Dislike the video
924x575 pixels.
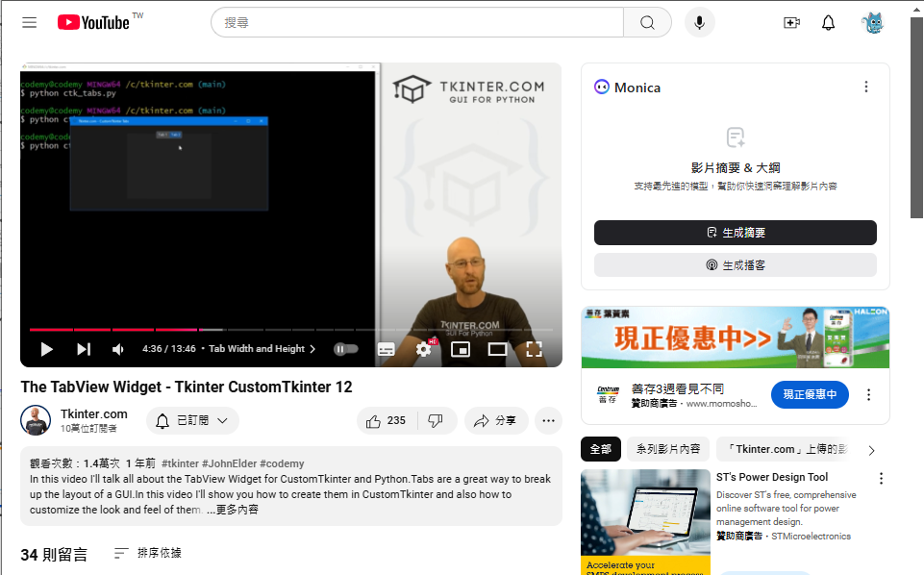[436, 420]
